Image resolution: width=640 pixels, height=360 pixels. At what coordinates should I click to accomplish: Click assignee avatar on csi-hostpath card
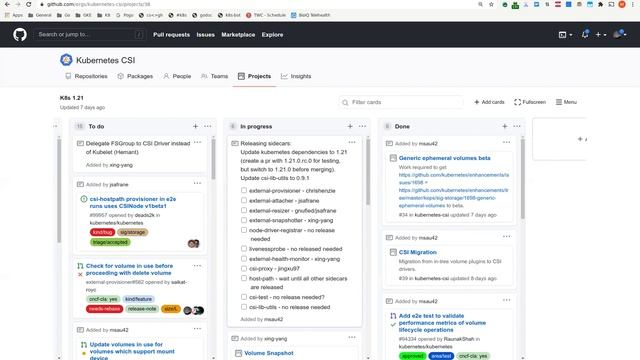pyautogui.click(x=193, y=244)
